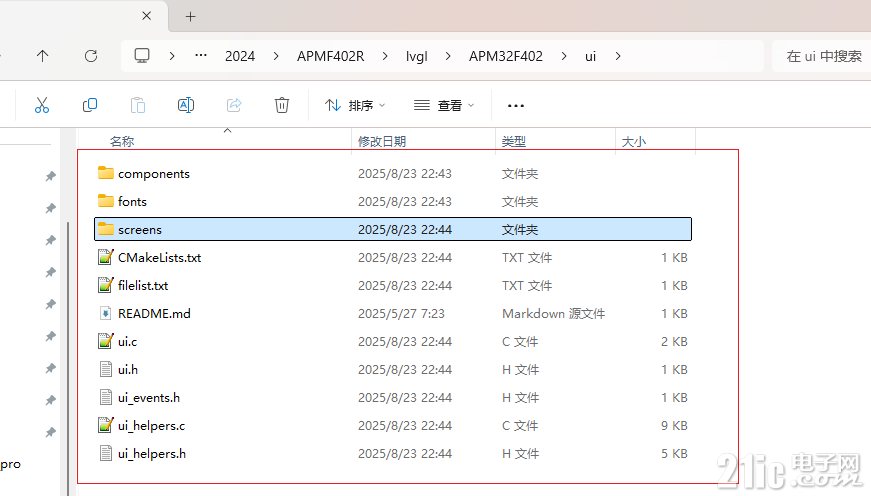Select README.md file name
Viewport: 871px width, 496px height.
coord(154,313)
